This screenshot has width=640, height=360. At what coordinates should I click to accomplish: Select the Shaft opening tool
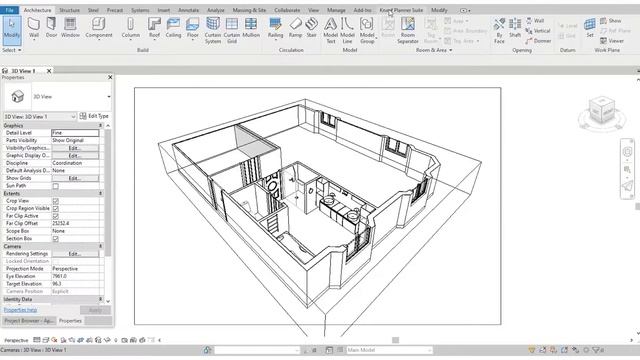515,28
